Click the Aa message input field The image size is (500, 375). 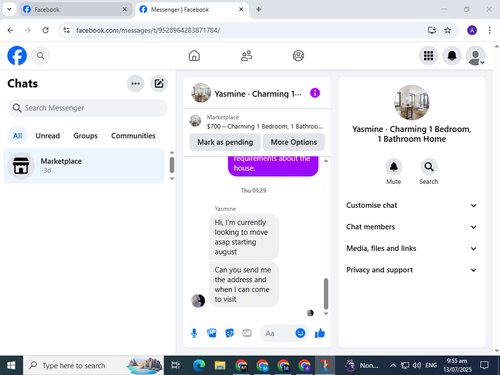(x=278, y=333)
